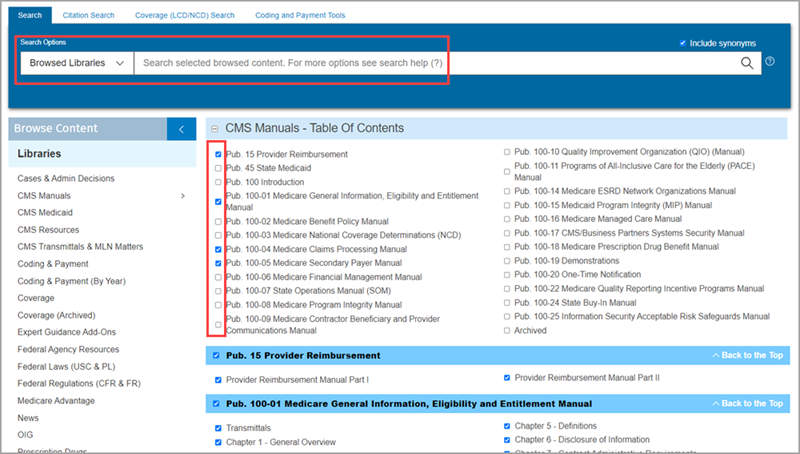Check Pub. 100-07 State Operations Manual
Image resolution: width=800 pixels, height=454 pixels.
coord(218,291)
